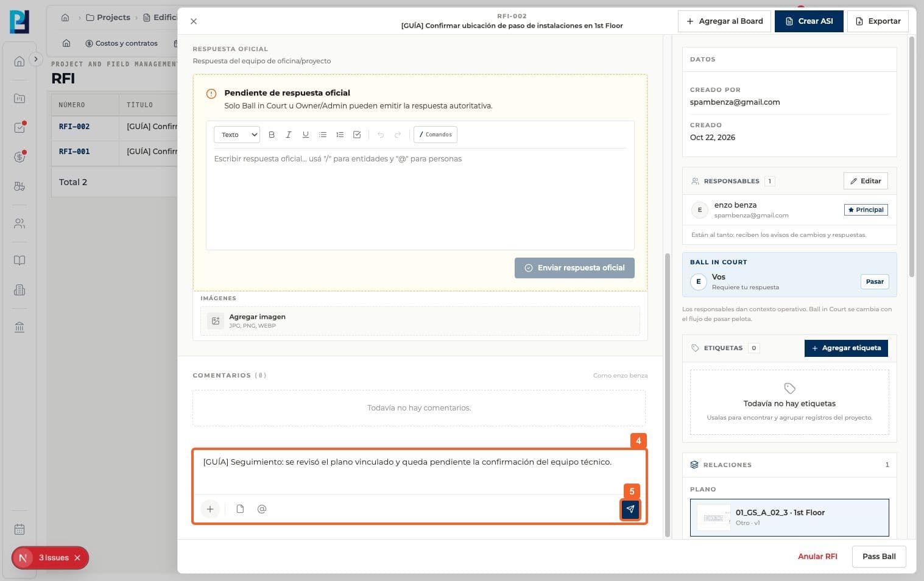The height and width of the screenshot is (581, 924).
Task: Add a tag with Agregar etiqueta
Action: pyautogui.click(x=846, y=348)
